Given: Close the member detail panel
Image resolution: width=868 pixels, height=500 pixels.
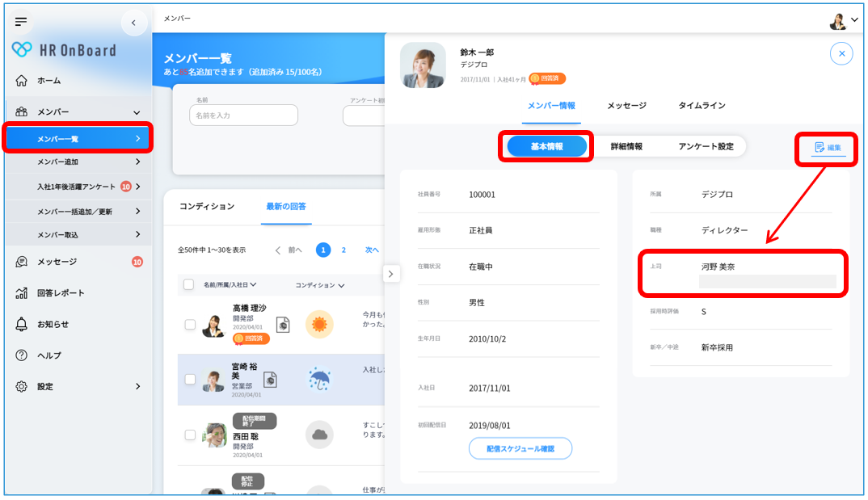Looking at the screenshot, I should pyautogui.click(x=841, y=53).
